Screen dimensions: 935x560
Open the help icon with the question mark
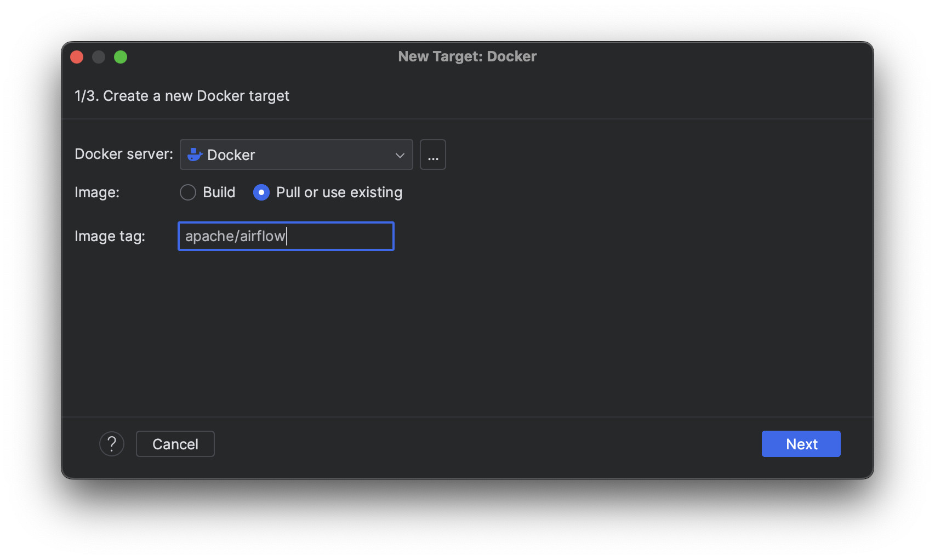(112, 444)
